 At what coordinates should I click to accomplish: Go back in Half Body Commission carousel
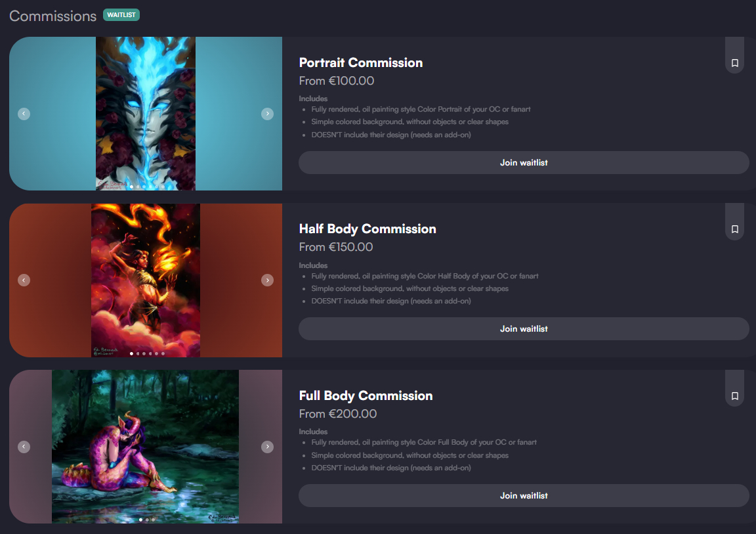pyautogui.click(x=24, y=280)
